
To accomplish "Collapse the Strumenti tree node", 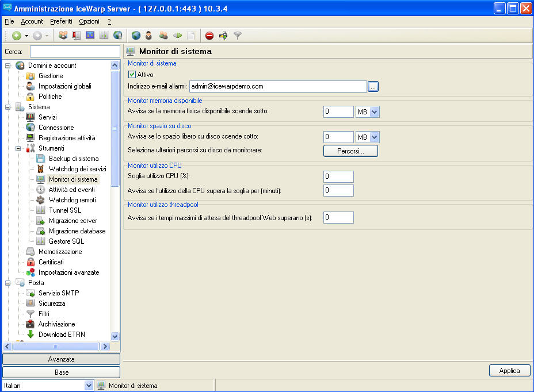I will click(18, 148).
